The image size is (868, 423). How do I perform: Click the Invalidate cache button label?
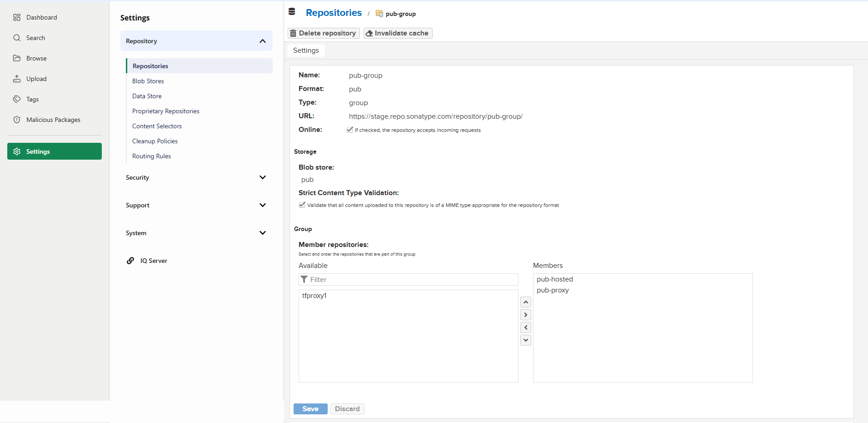(x=401, y=33)
